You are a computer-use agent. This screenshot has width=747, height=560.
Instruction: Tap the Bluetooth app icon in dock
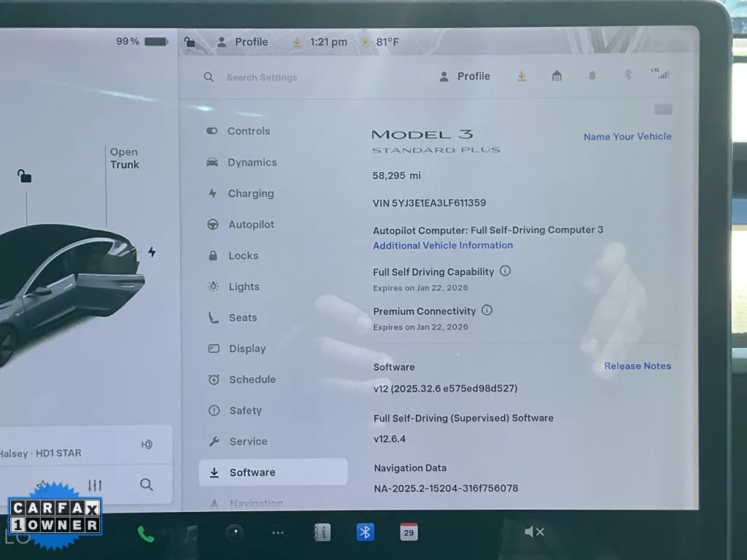[x=365, y=532]
